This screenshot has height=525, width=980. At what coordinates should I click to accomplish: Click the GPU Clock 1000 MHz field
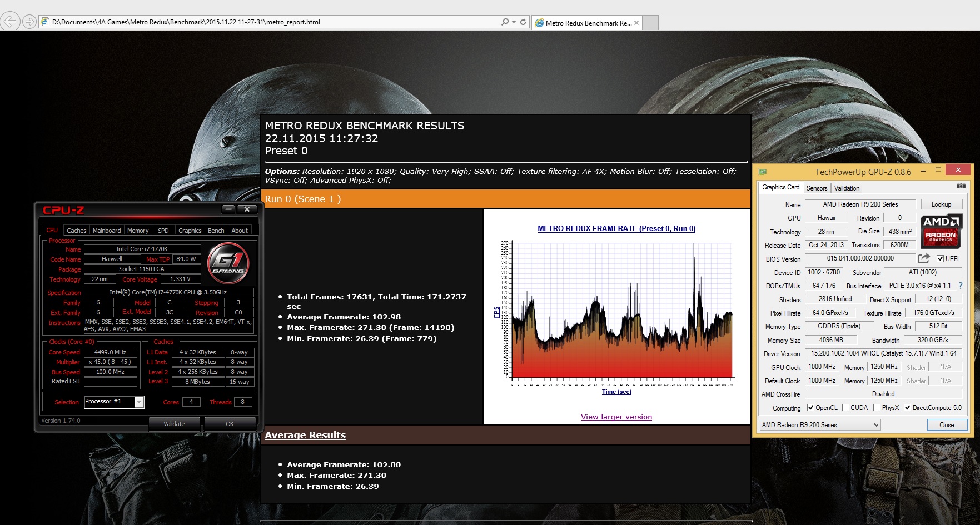(x=822, y=367)
